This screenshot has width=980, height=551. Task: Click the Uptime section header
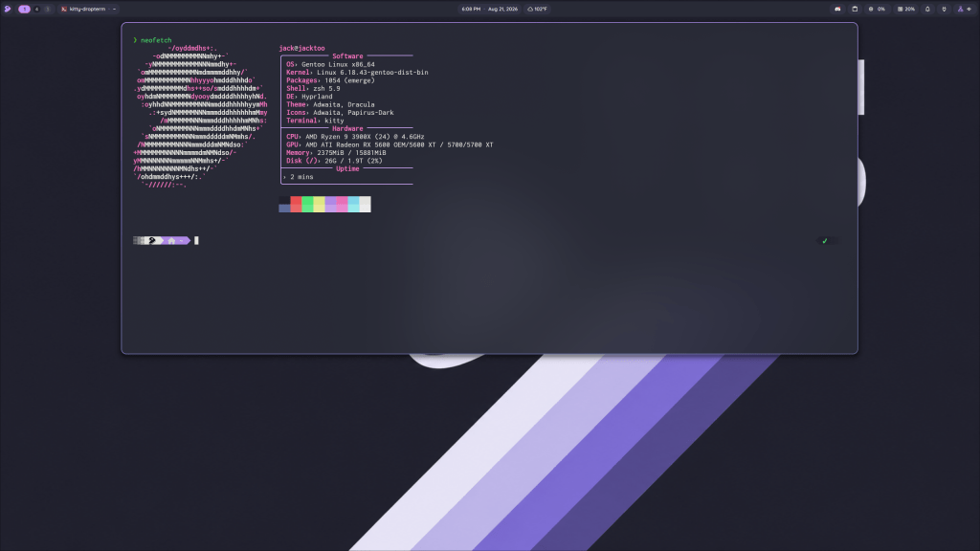(x=347, y=168)
